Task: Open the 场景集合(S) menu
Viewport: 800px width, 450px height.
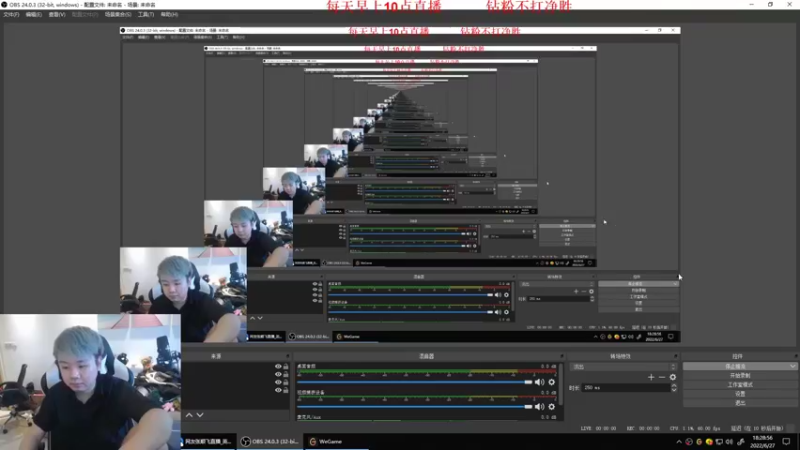Action: point(118,14)
